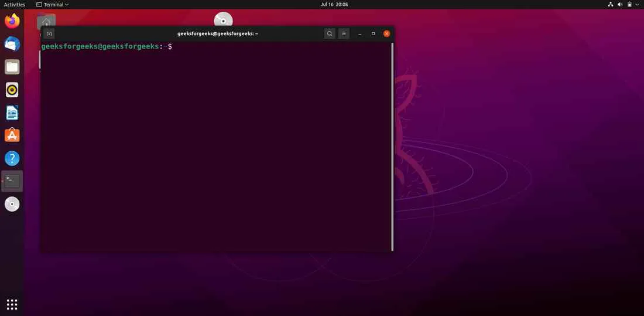Viewport: 644px width, 316px height.
Task: Open LibreOffice Writer from the dock
Action: pyautogui.click(x=12, y=113)
